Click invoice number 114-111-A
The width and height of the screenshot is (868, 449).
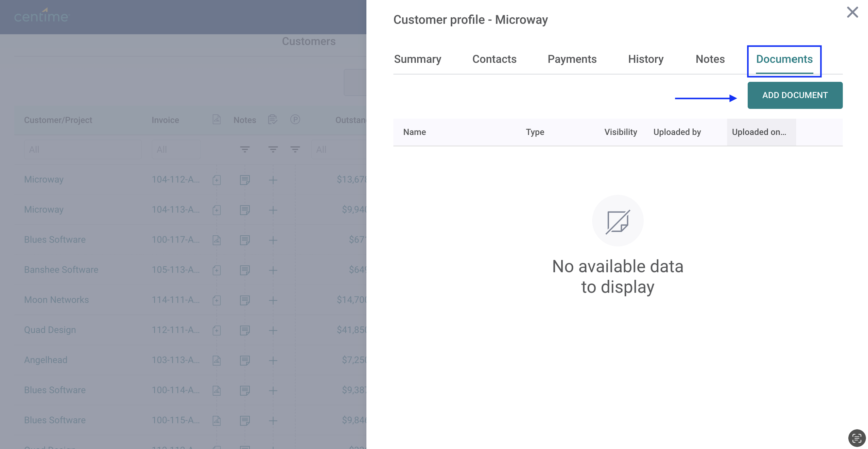(x=175, y=300)
